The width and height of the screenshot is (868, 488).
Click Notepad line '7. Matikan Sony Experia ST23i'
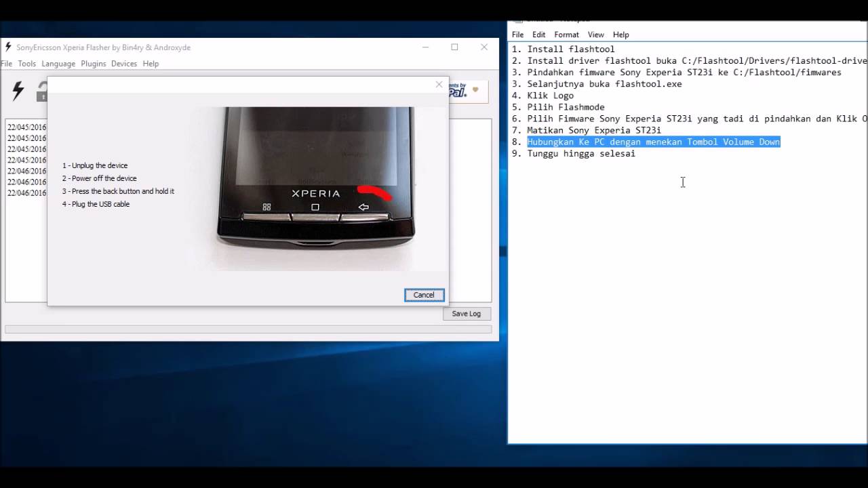(x=587, y=130)
